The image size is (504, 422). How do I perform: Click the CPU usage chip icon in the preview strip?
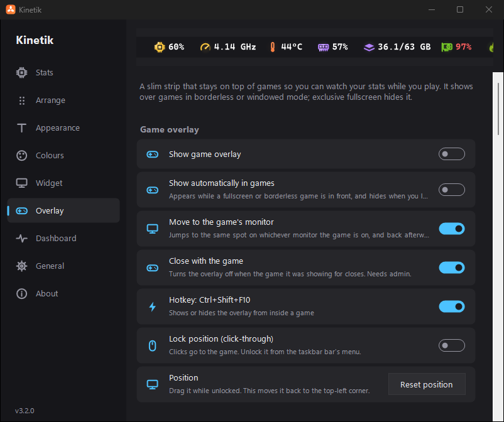click(160, 47)
